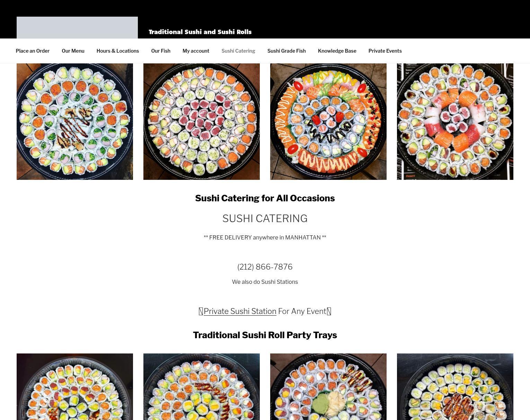
Task: Open My account page
Action: click(196, 51)
